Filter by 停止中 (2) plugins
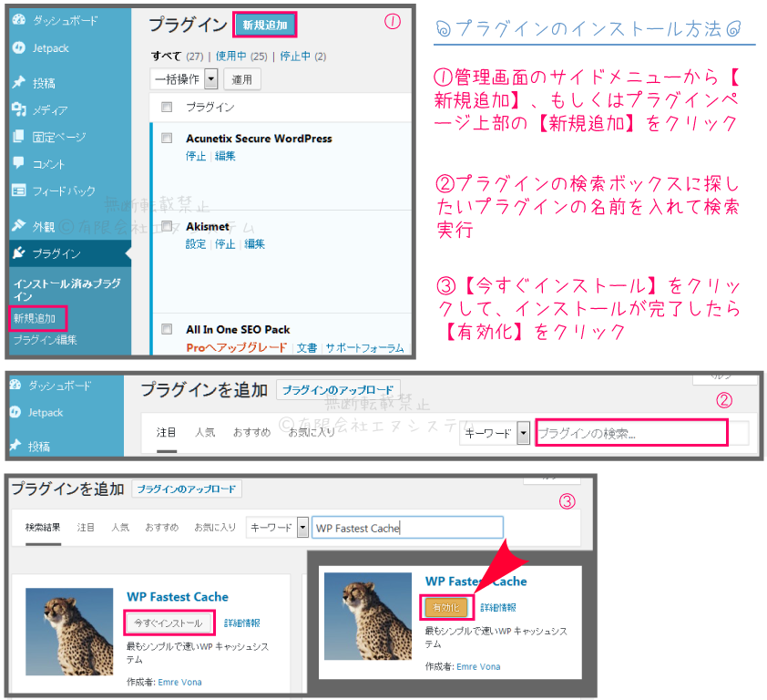The height and width of the screenshot is (700, 767). (302, 56)
